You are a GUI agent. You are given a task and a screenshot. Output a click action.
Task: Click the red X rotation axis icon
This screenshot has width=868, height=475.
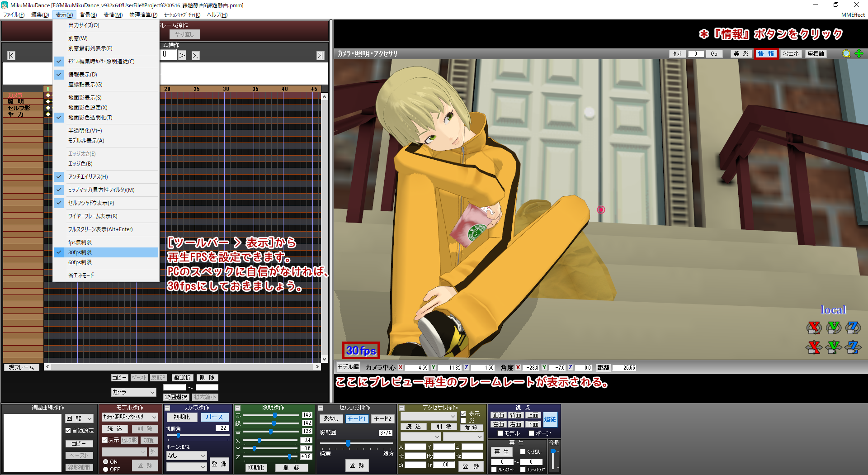pos(814,327)
